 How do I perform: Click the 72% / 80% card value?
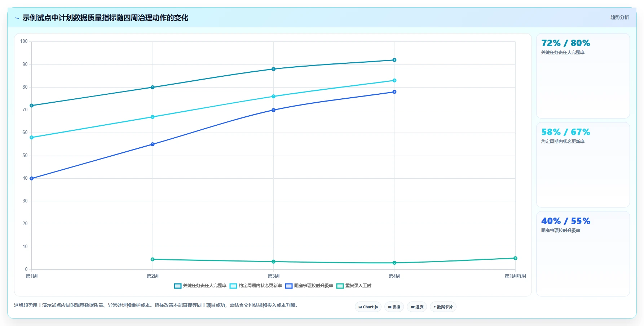565,43
